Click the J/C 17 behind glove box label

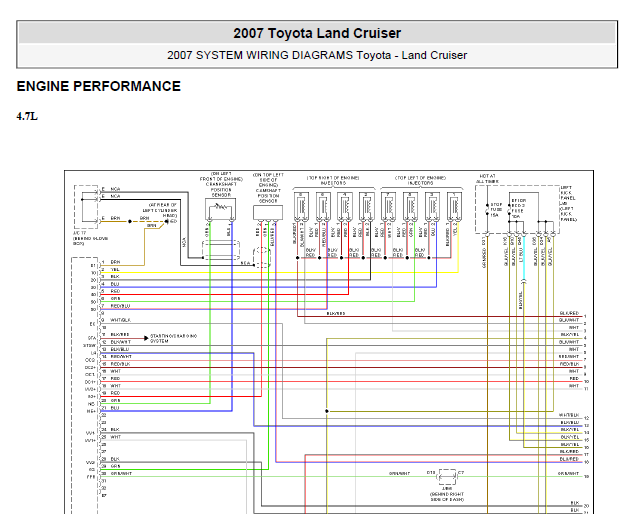point(90,238)
